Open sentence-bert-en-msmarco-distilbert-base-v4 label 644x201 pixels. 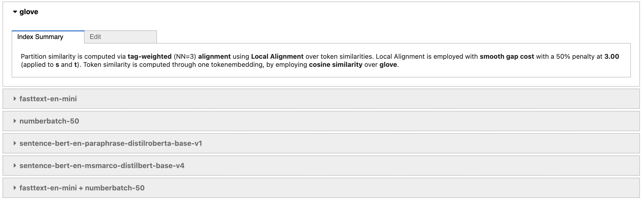[102, 166]
